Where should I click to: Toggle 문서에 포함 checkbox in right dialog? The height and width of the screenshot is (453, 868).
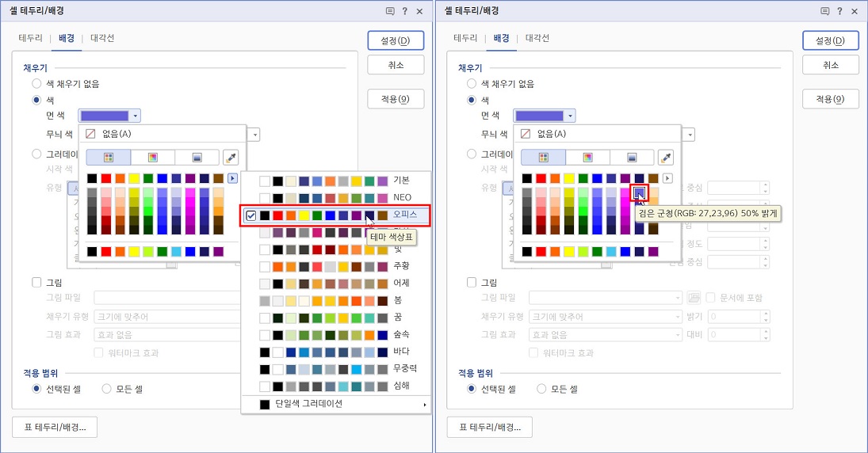tap(711, 298)
